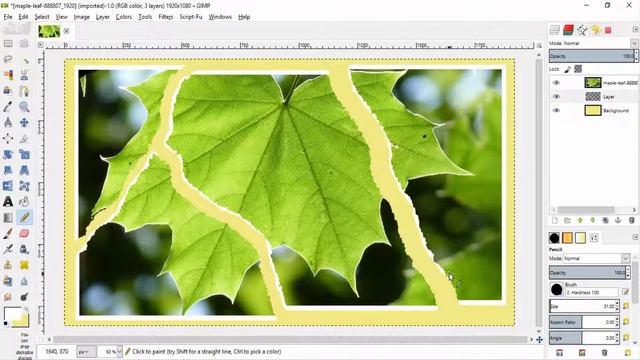The width and height of the screenshot is (640, 360).
Task: Select the Eraser tool
Action: pyautogui.click(x=24, y=233)
